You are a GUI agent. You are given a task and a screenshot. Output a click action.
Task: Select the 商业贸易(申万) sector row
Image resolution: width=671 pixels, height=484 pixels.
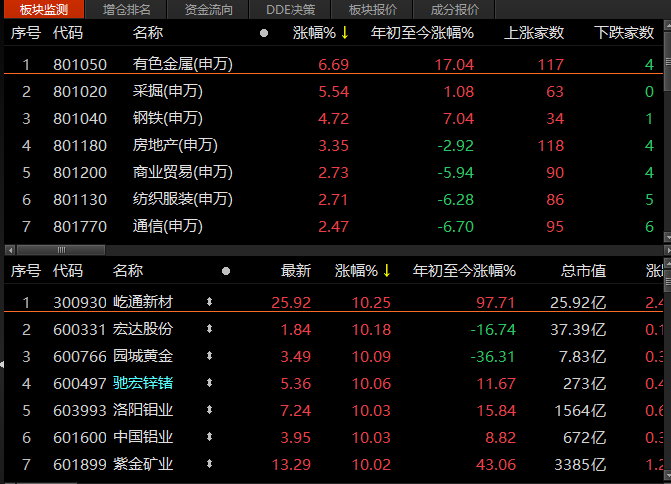point(334,172)
